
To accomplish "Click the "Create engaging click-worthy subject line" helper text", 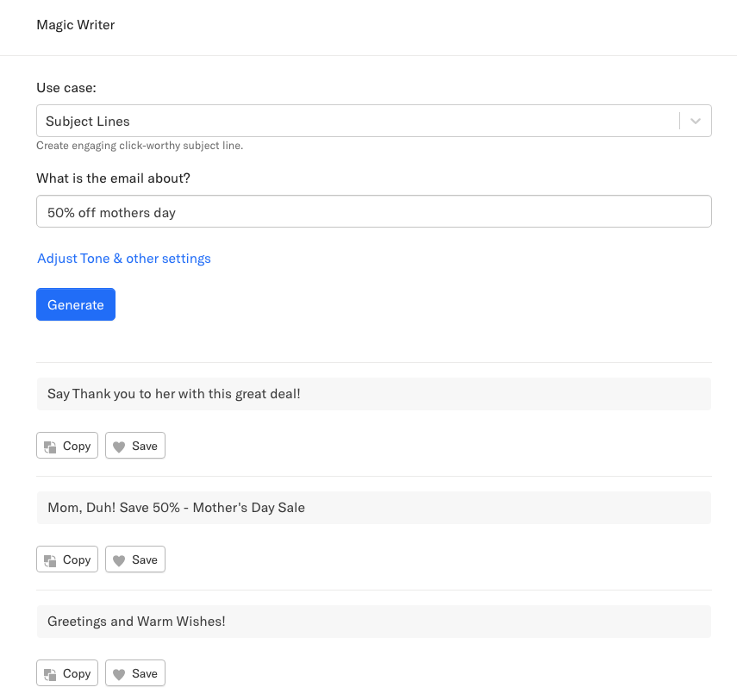I will point(140,146).
